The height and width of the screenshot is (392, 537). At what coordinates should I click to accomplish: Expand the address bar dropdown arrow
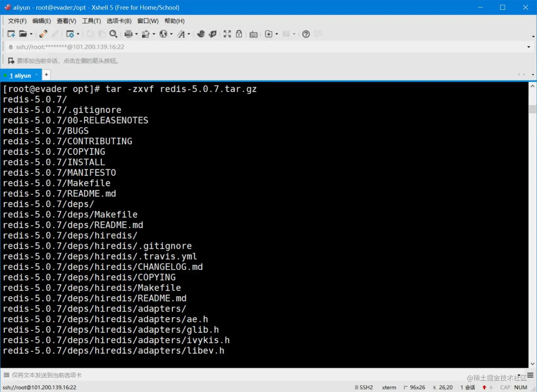(528, 47)
